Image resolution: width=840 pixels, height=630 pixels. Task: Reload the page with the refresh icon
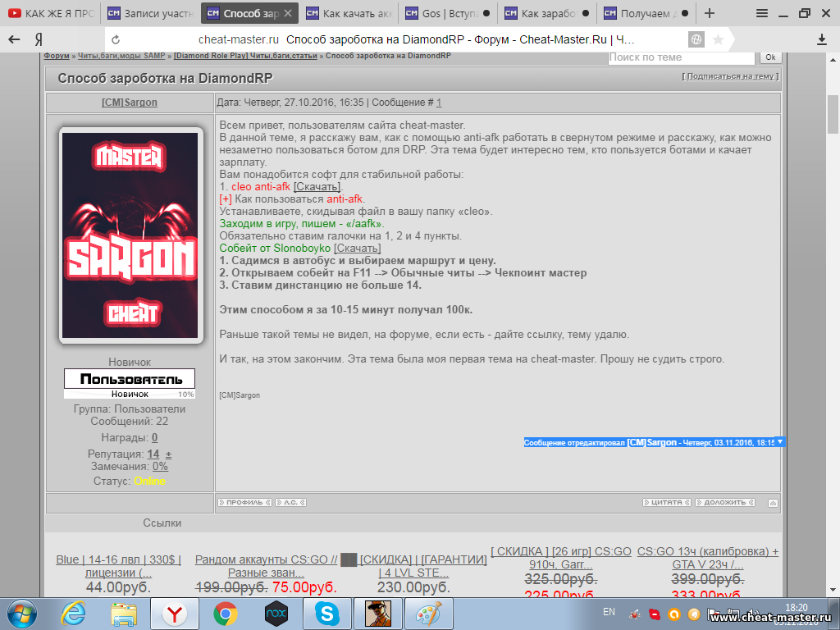pos(116,39)
